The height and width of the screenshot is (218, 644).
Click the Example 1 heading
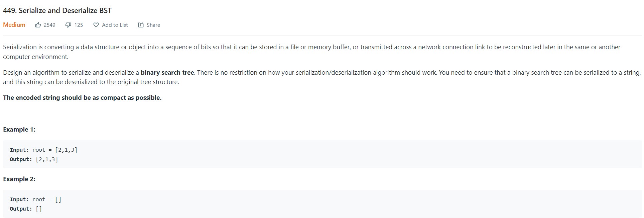click(x=19, y=130)
